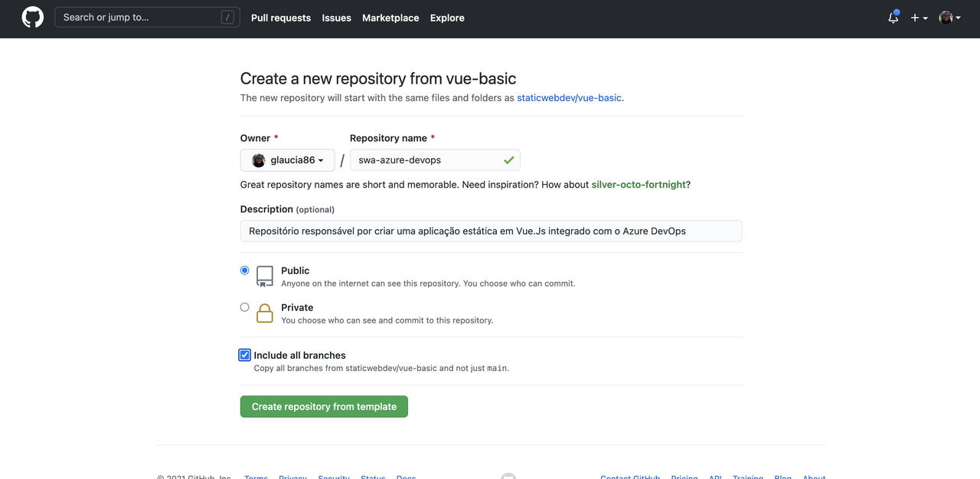Click the Repository name input field
980x479 pixels.
tap(435, 160)
